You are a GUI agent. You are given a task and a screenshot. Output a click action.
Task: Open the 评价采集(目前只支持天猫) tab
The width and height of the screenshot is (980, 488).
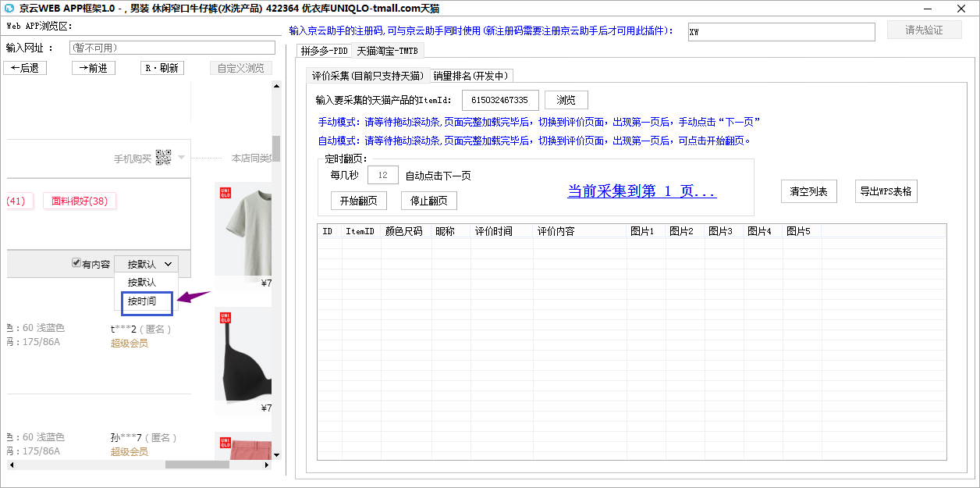[367, 76]
